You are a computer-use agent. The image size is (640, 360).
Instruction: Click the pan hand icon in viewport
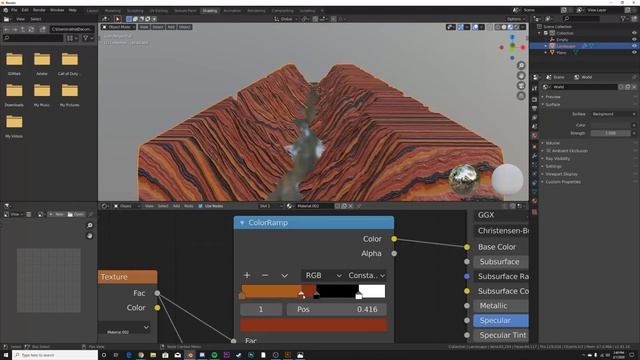(x=521, y=76)
